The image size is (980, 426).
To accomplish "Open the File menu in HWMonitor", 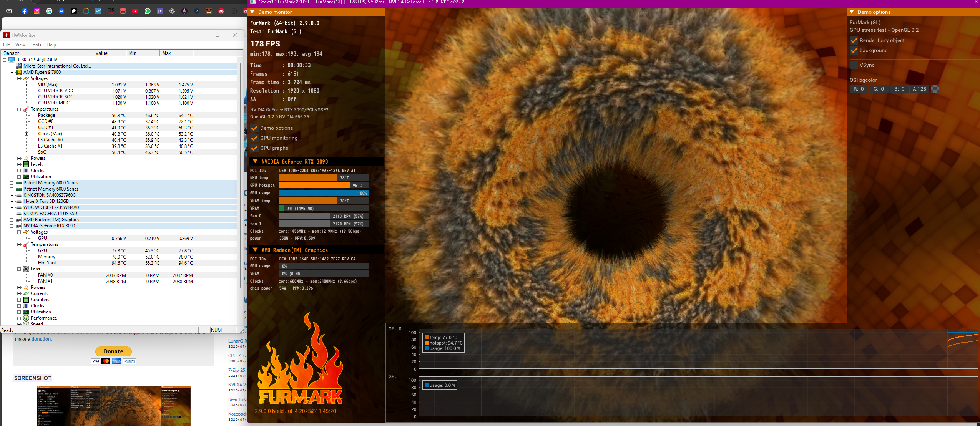I will click(x=7, y=45).
